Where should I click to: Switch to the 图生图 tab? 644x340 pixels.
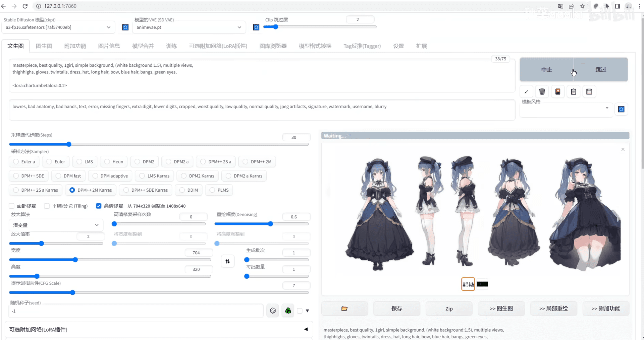point(44,46)
